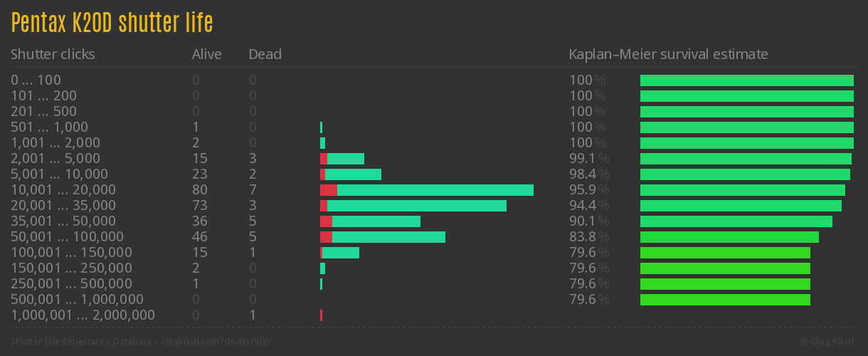The image size is (868, 356).
Task: Click the alive count 80
Action: pos(200,190)
